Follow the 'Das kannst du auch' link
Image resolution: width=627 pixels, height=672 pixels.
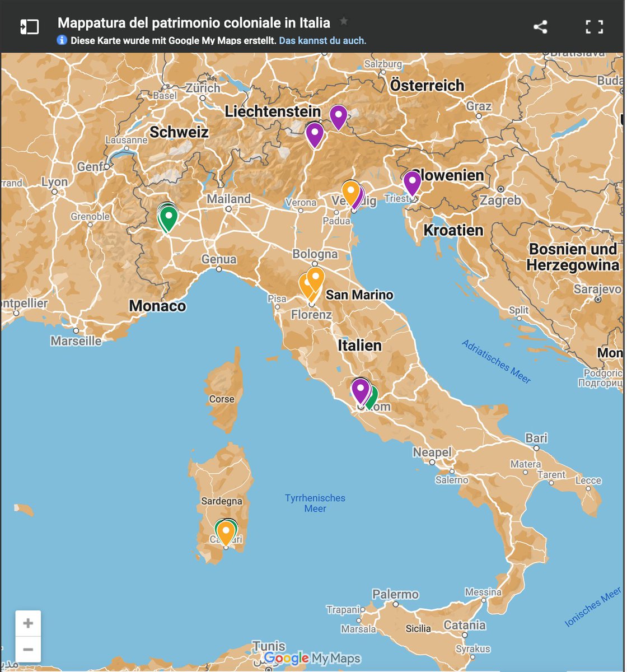click(322, 41)
